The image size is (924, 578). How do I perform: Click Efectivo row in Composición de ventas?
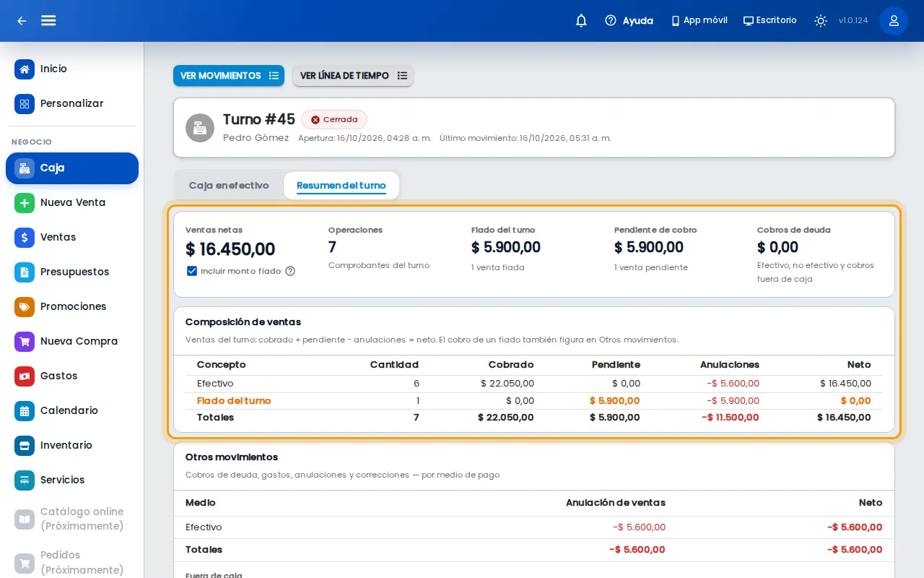click(x=534, y=384)
